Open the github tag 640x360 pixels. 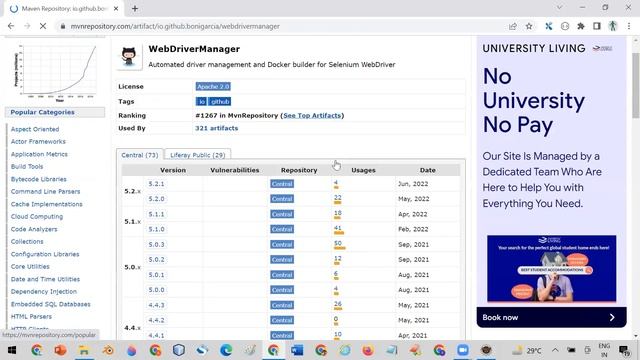pos(220,101)
